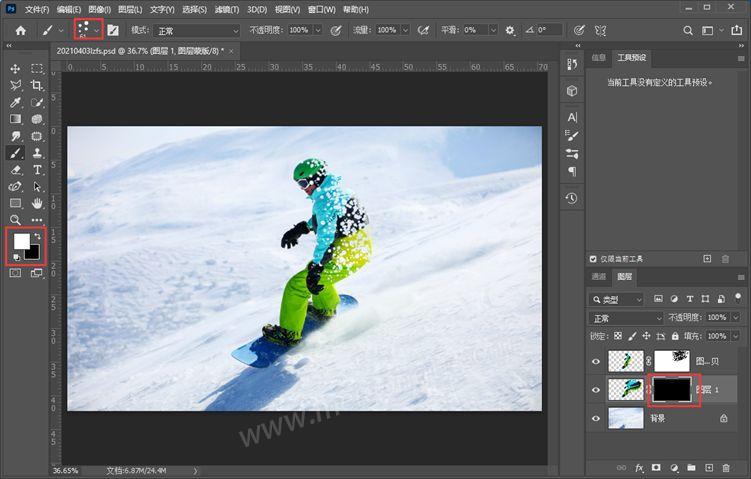Open the 图像(I) menu
The height and width of the screenshot is (479, 751).
[99, 9]
